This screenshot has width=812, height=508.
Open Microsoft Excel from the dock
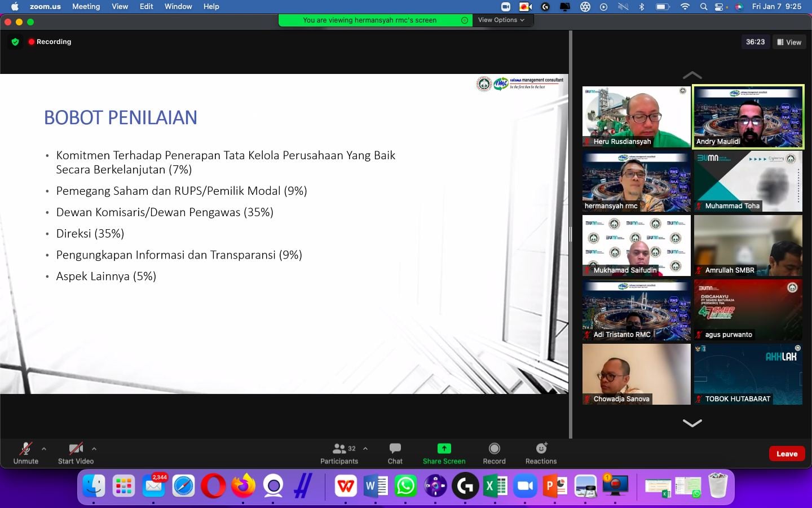(x=495, y=486)
